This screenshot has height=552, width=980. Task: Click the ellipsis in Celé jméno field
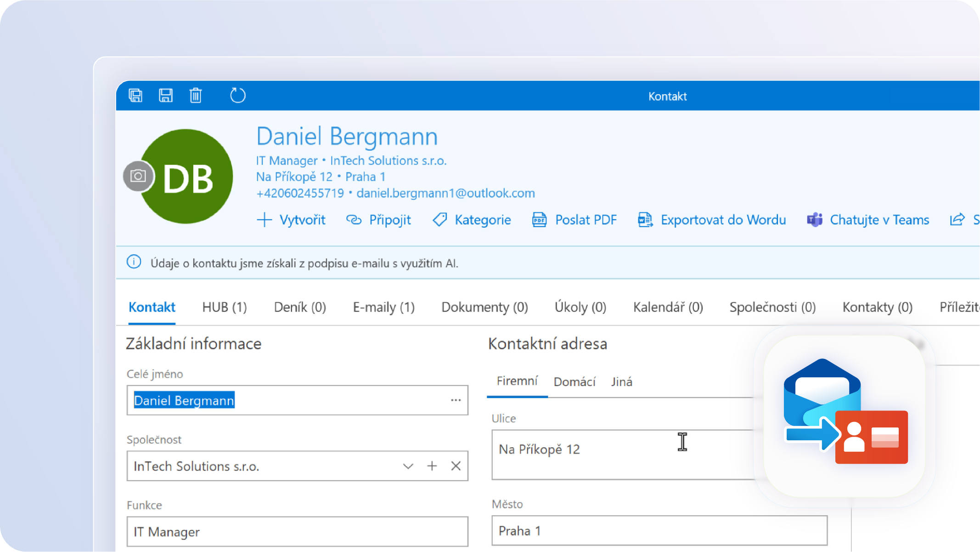coord(456,400)
